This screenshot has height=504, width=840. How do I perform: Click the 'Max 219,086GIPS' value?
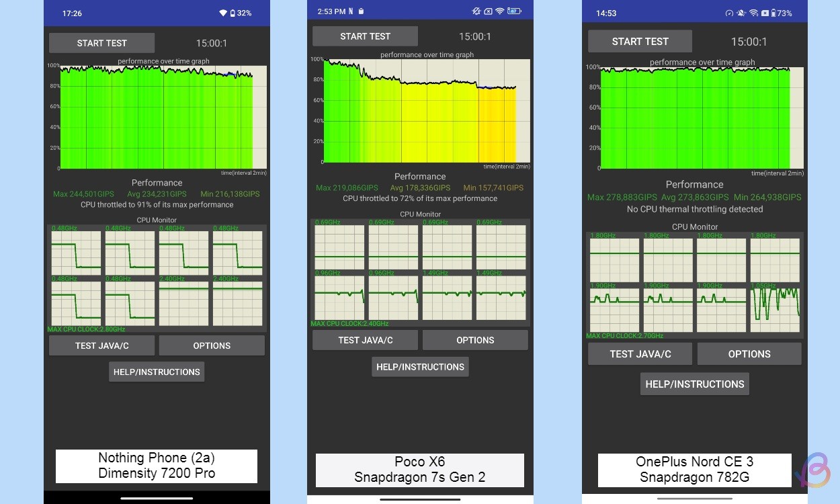click(x=347, y=187)
